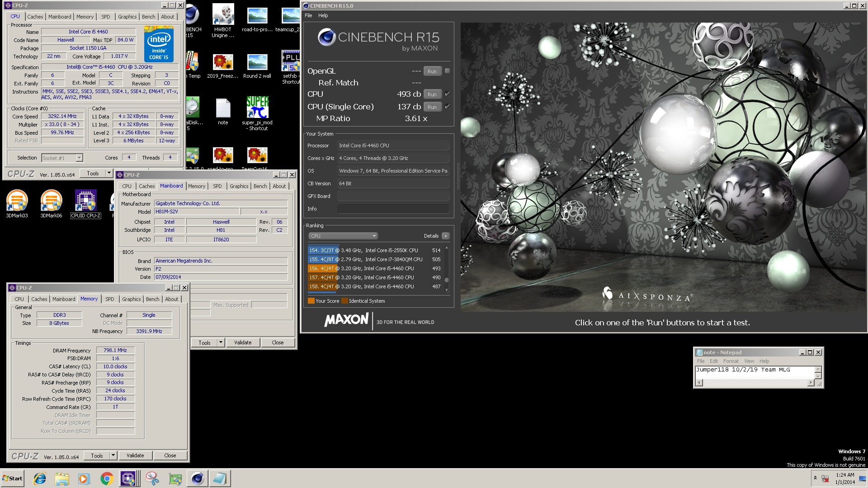The image size is (868, 488).
Task: Click the Notepad text Jumper118 line
Action: [743, 370]
